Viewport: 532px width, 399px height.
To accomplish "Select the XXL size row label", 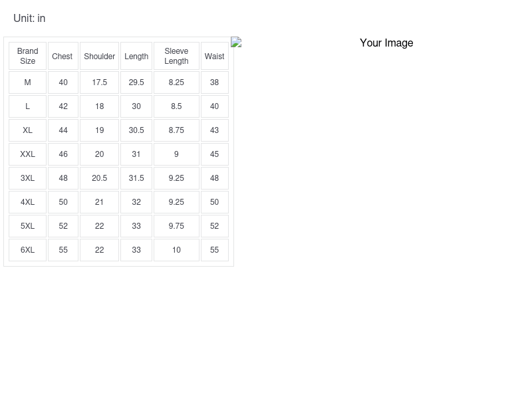I will 27,154.
